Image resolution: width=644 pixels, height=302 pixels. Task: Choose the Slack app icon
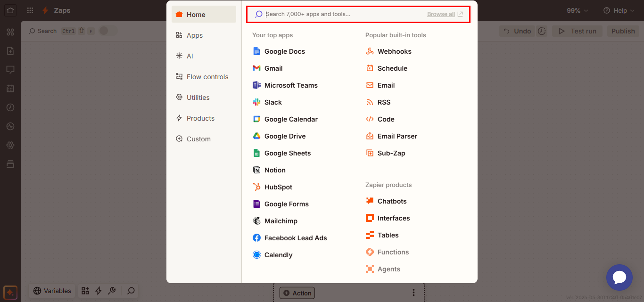pyautogui.click(x=256, y=102)
